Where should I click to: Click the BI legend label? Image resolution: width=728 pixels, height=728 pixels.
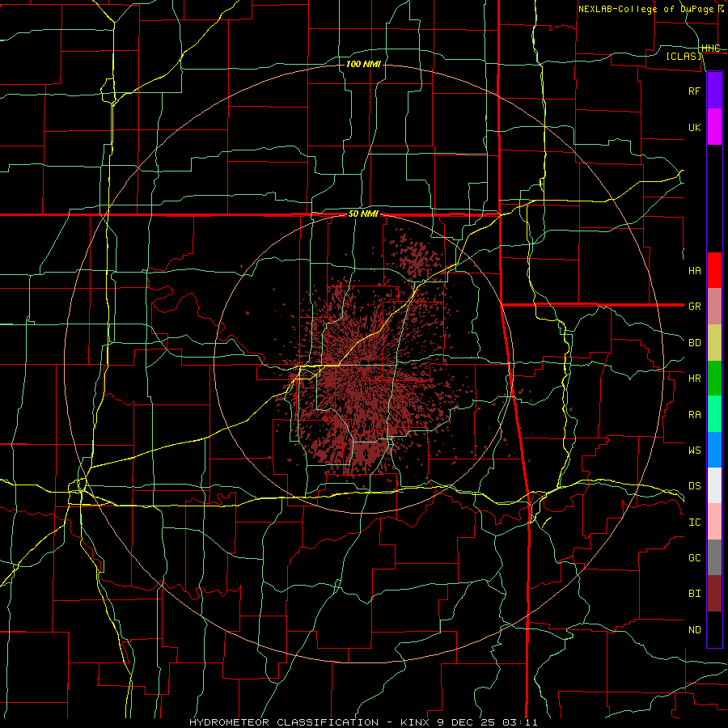click(x=694, y=594)
